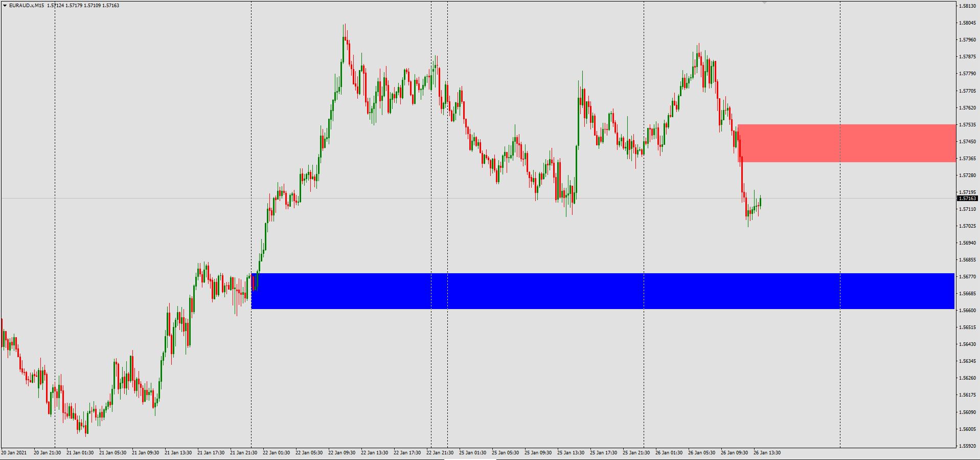Screen dimensions: 980x460
Task: Select the red supply zone rectangle
Action: [x=847, y=143]
